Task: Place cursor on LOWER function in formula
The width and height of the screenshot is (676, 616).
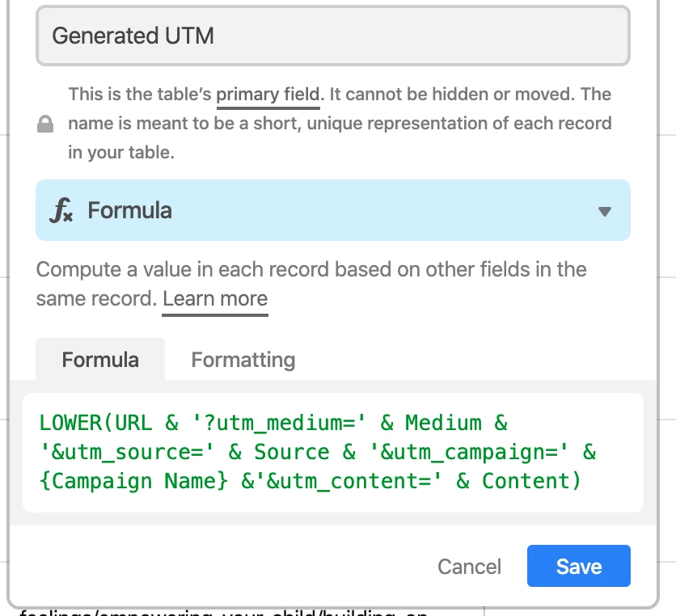Action: click(70, 423)
